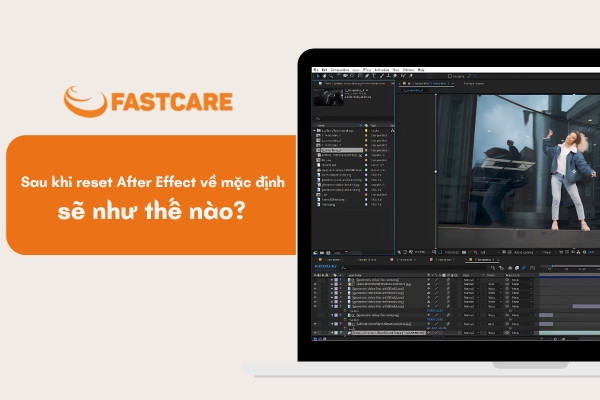The image size is (600, 400).
Task: Open the Layer menu
Action: pos(356,70)
